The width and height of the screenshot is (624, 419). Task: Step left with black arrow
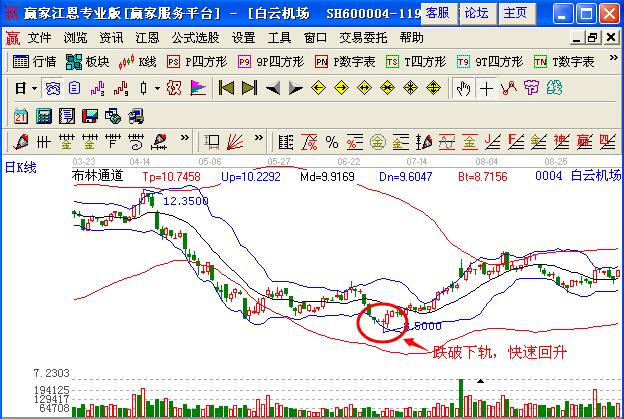pyautogui.click(x=273, y=88)
